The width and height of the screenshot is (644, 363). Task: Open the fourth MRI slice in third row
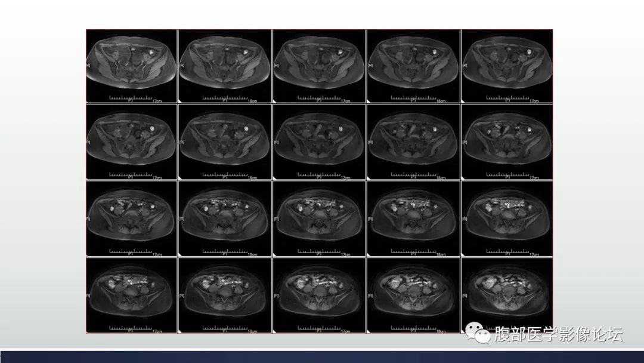[x=413, y=219]
